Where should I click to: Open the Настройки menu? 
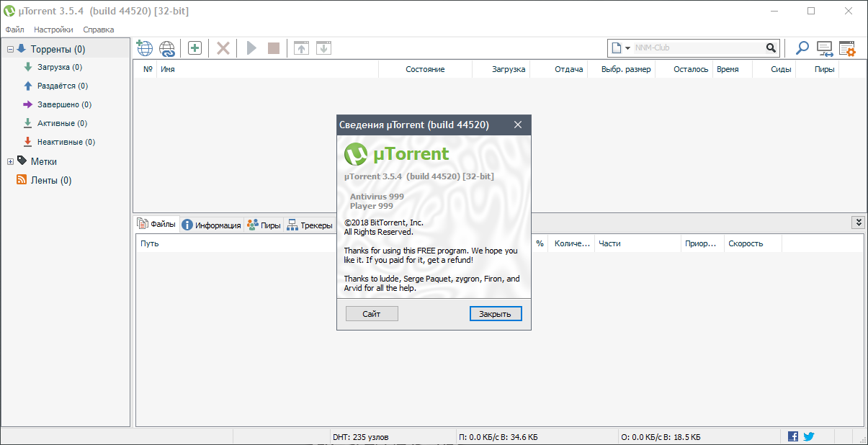pos(53,30)
